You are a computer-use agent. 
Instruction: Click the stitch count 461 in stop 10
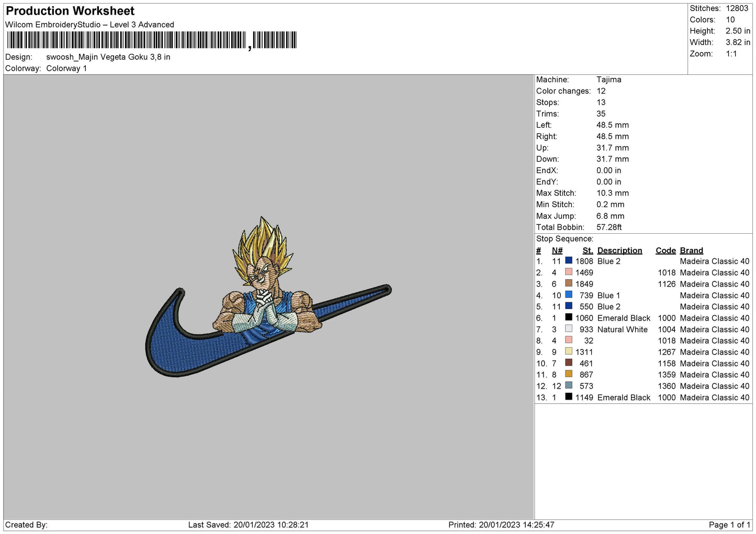(x=586, y=363)
